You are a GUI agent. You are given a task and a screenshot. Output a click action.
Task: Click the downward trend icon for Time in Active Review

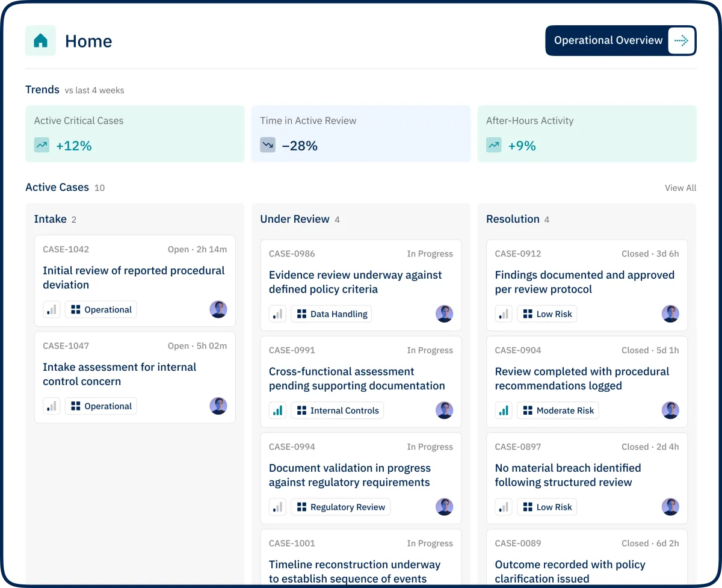(268, 145)
